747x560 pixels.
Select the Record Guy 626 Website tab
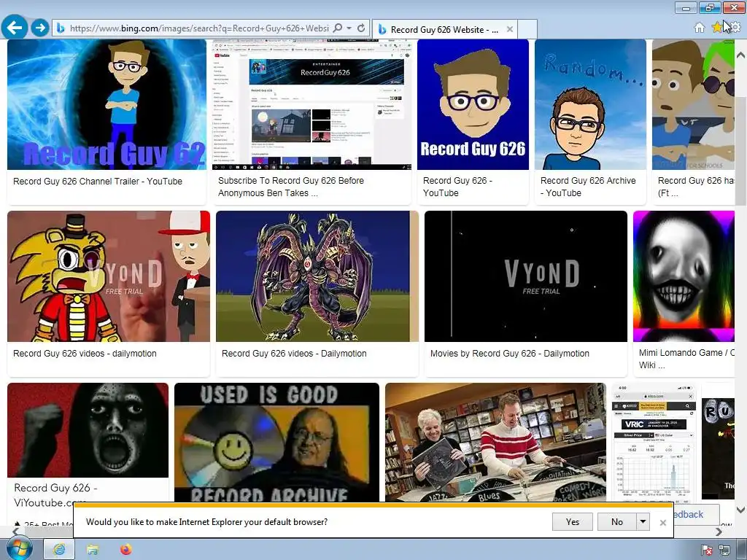[444, 29]
